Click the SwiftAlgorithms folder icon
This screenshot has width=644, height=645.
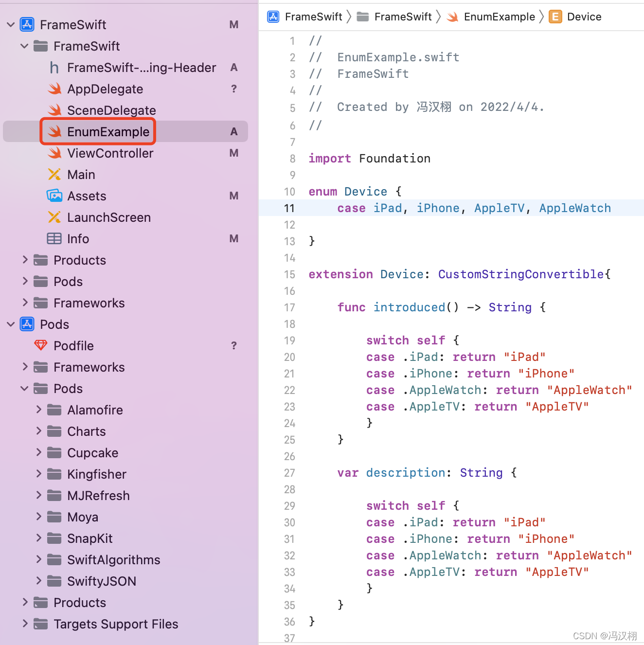pos(54,559)
